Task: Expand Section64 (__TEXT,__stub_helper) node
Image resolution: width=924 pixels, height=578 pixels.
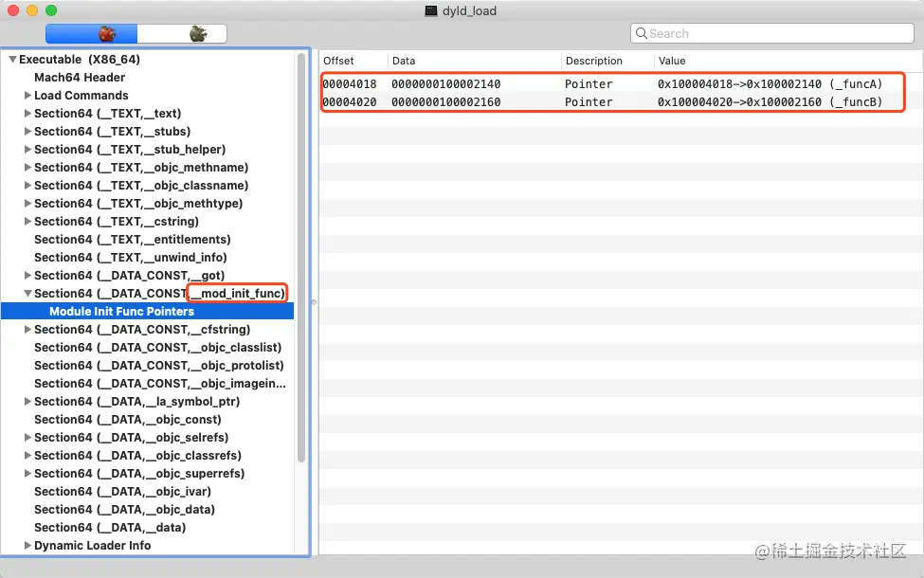Action: tap(27, 149)
